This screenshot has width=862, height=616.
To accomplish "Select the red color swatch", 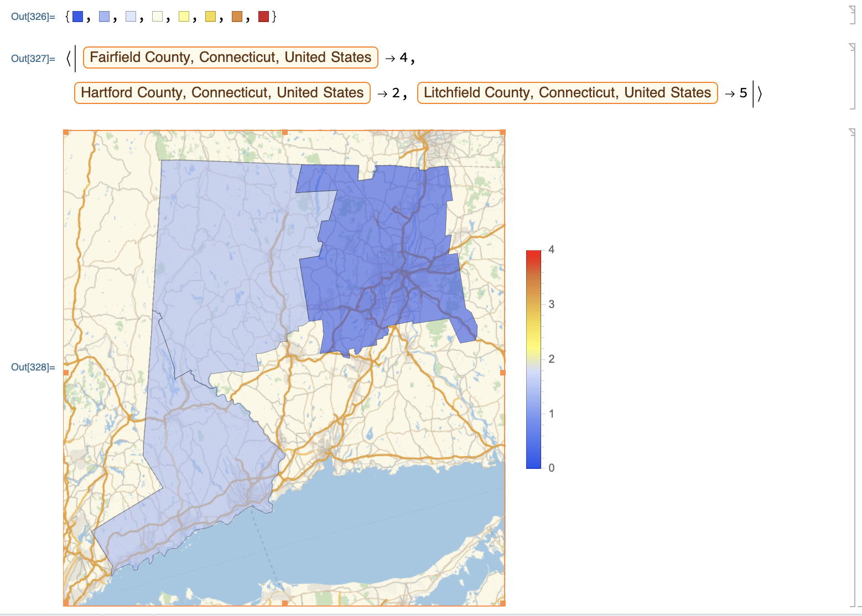I will coord(263,17).
